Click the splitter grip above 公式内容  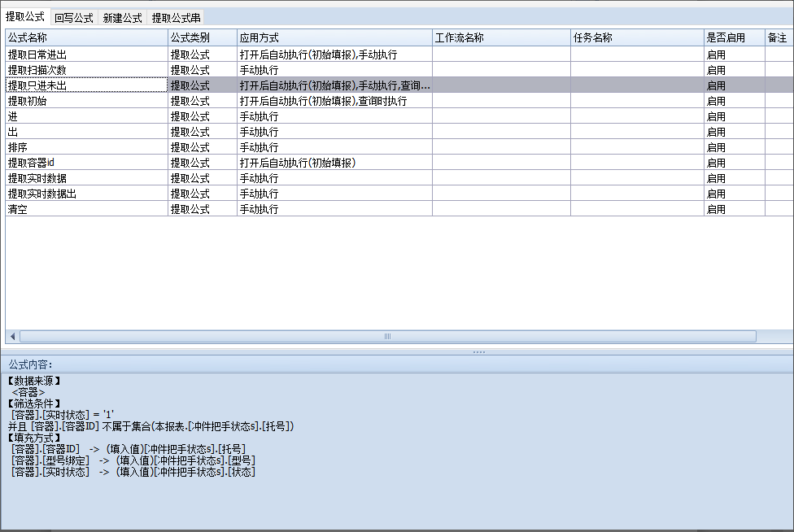[x=478, y=351]
